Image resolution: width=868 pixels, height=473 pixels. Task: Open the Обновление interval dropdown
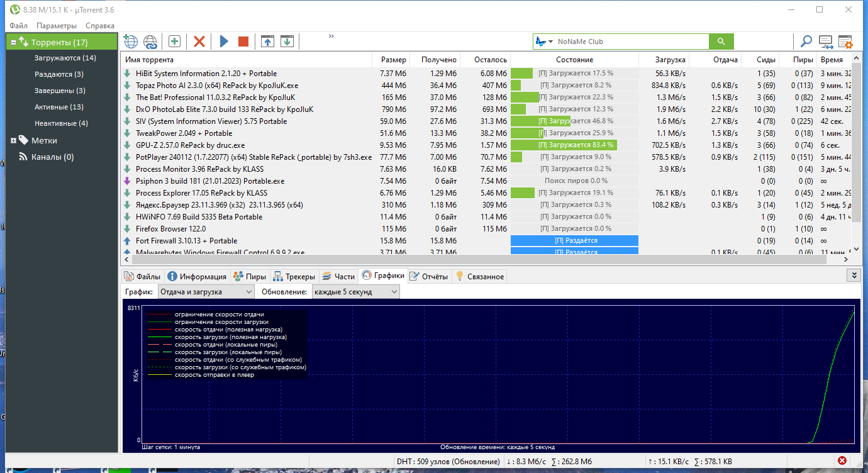coord(355,291)
